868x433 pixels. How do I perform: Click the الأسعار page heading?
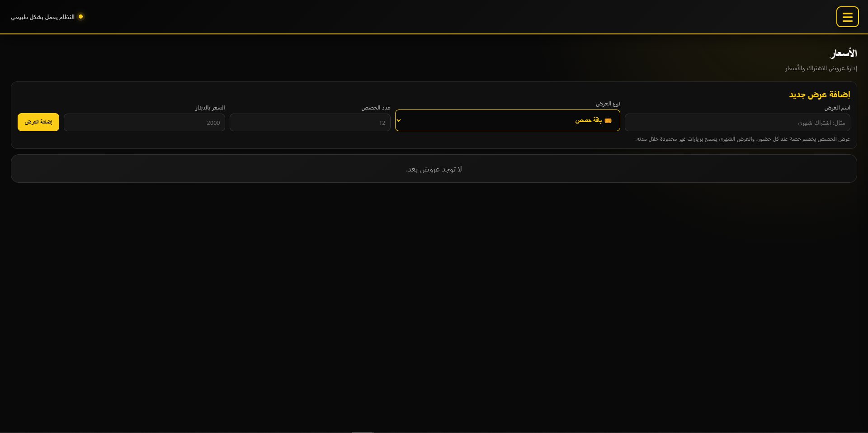(x=843, y=53)
